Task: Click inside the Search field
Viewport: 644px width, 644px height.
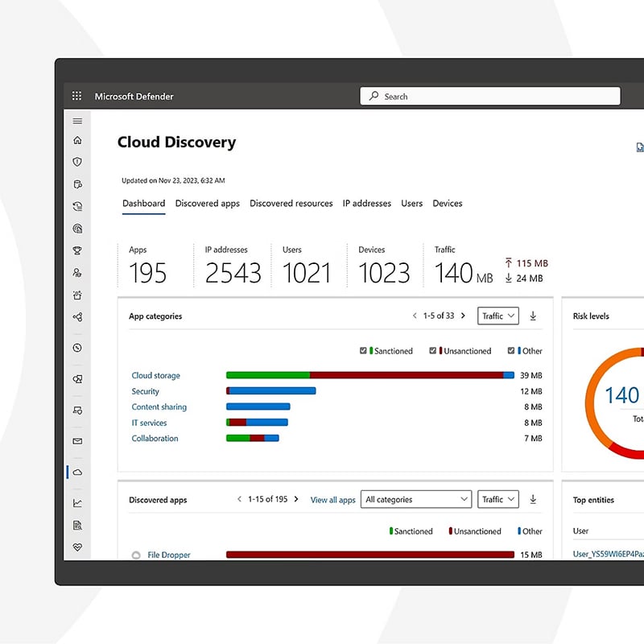Action: pos(489,96)
